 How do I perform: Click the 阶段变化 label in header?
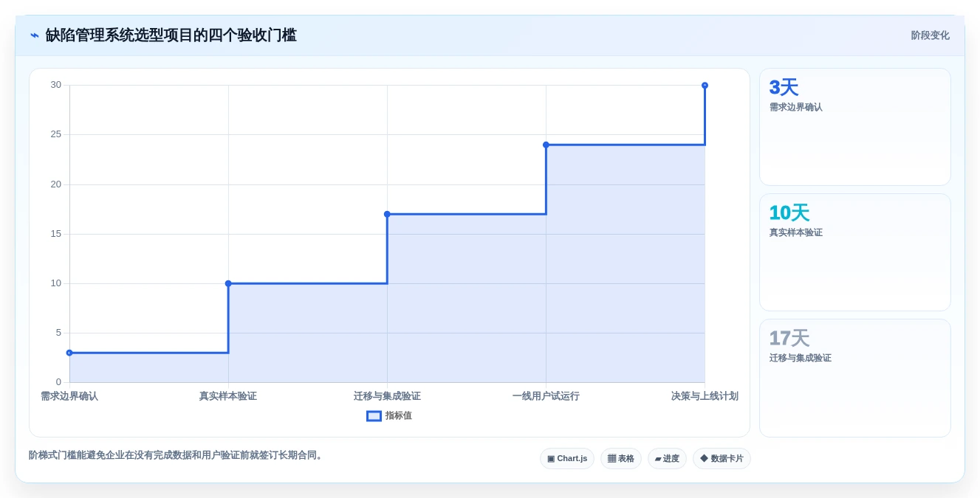coord(930,35)
